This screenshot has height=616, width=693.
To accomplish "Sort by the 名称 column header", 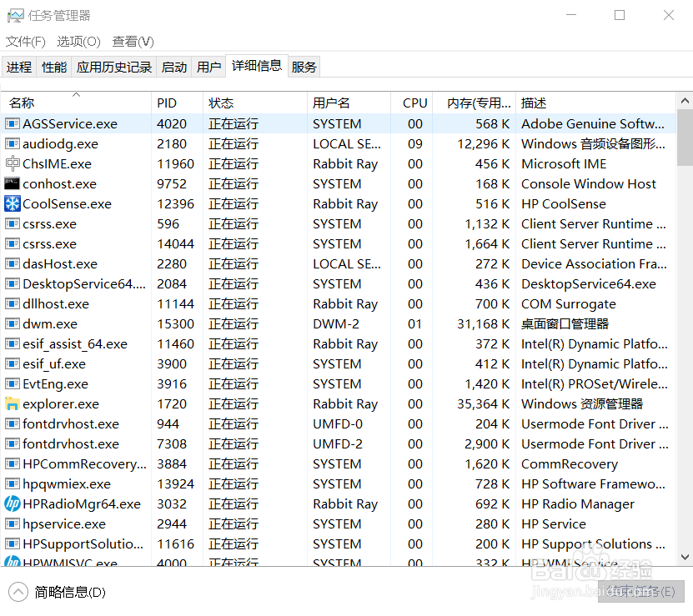I will 76,103.
